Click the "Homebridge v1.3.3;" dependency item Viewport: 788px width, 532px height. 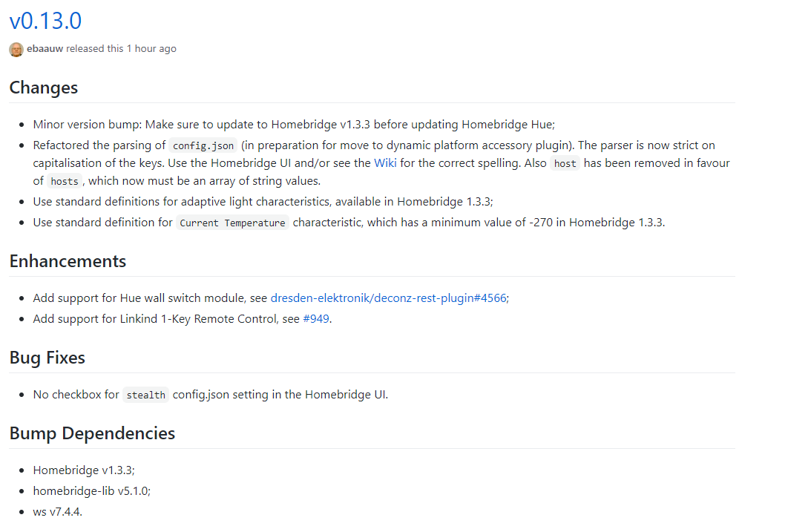coord(84,470)
